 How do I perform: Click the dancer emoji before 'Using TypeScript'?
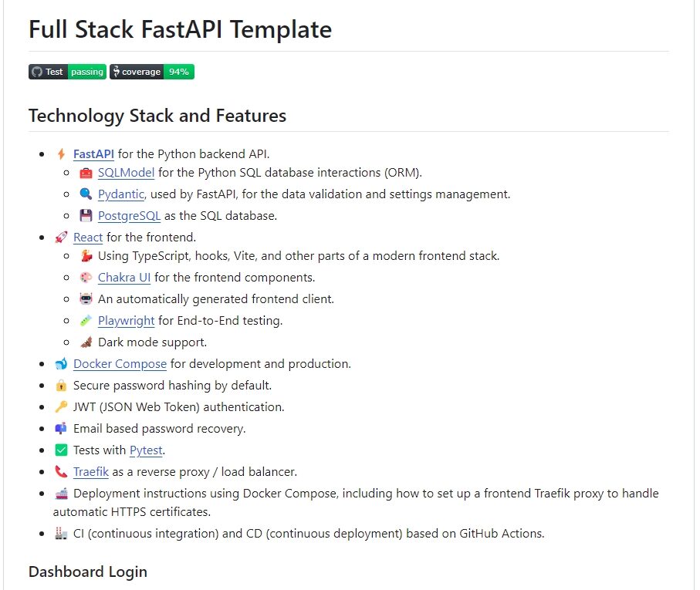click(86, 256)
